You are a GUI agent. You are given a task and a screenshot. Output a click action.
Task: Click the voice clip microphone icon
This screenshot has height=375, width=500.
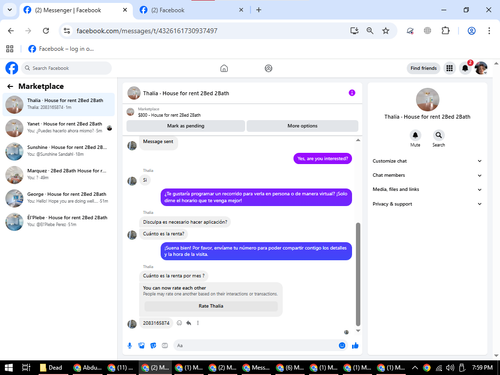pyautogui.click(x=130, y=346)
